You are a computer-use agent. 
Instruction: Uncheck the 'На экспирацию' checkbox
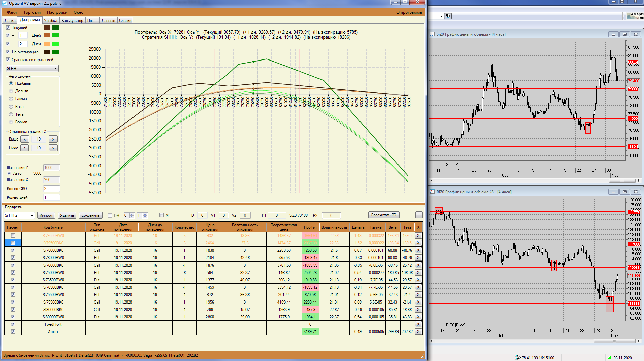8,52
